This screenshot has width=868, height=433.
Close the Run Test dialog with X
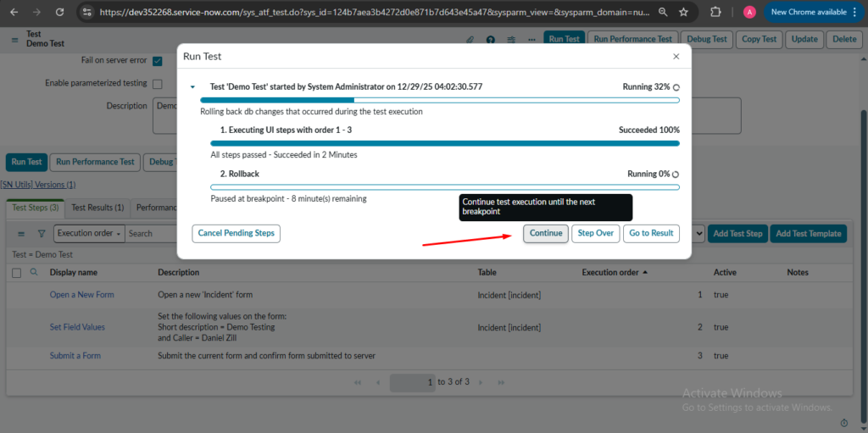click(676, 56)
